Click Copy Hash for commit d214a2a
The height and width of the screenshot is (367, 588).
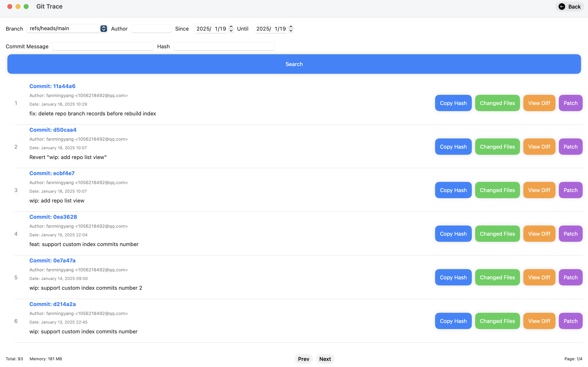[x=453, y=321]
